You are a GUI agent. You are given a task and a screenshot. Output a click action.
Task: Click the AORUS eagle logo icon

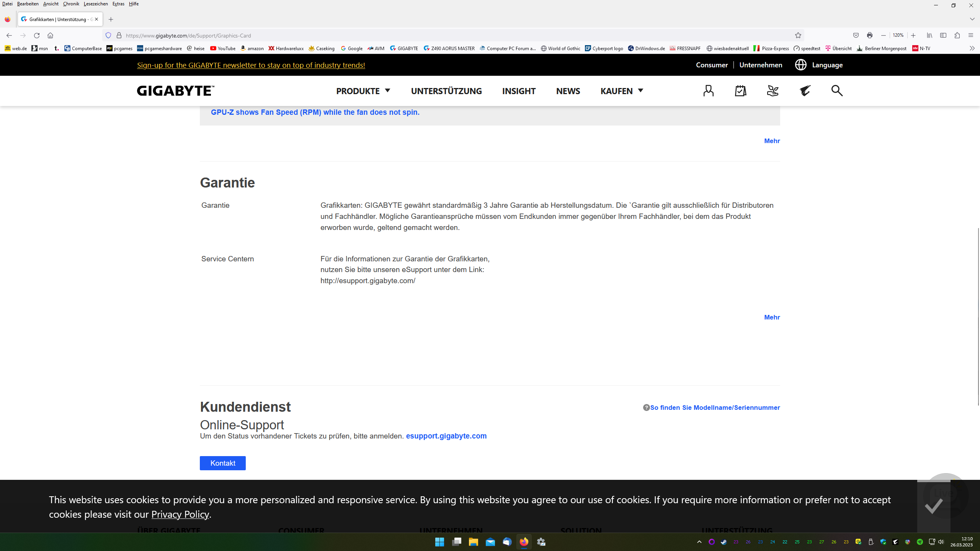805,91
